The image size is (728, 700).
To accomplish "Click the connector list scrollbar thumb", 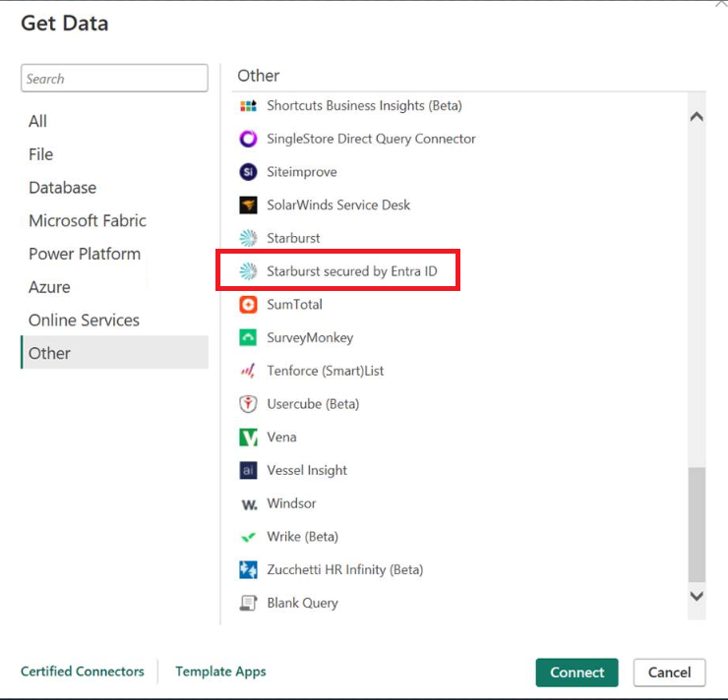I will click(697, 524).
